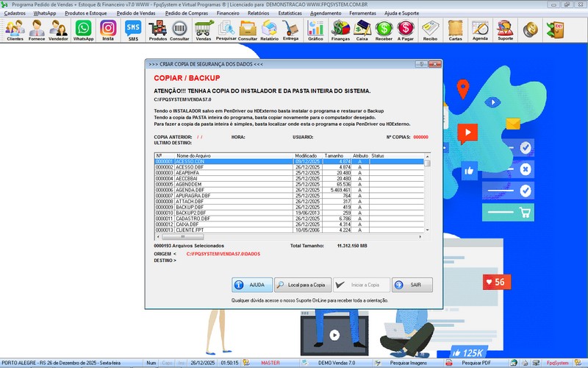The height and width of the screenshot is (368, 588).
Task: Open the barcode Consultar icon
Action: tap(179, 30)
